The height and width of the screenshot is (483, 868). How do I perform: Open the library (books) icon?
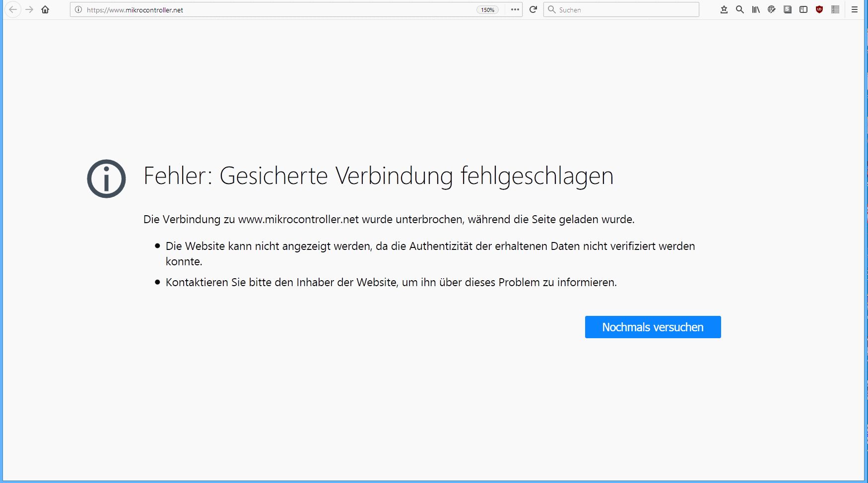point(756,10)
